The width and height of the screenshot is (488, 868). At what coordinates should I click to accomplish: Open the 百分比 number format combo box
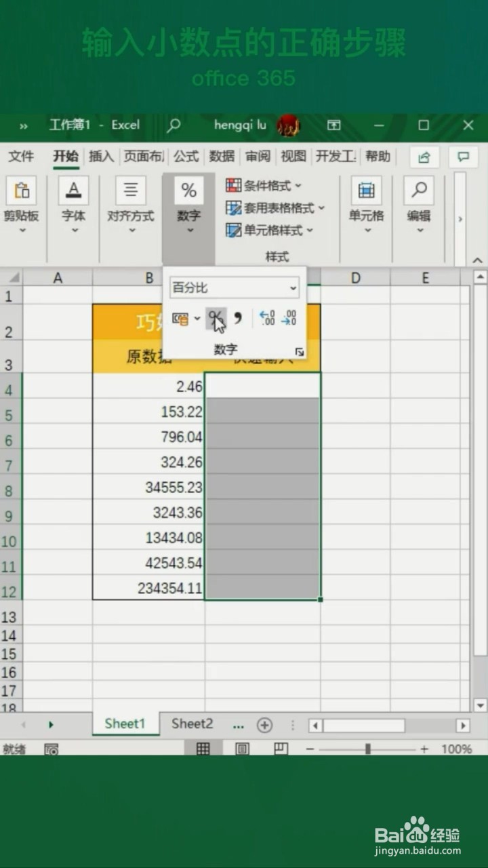235,288
